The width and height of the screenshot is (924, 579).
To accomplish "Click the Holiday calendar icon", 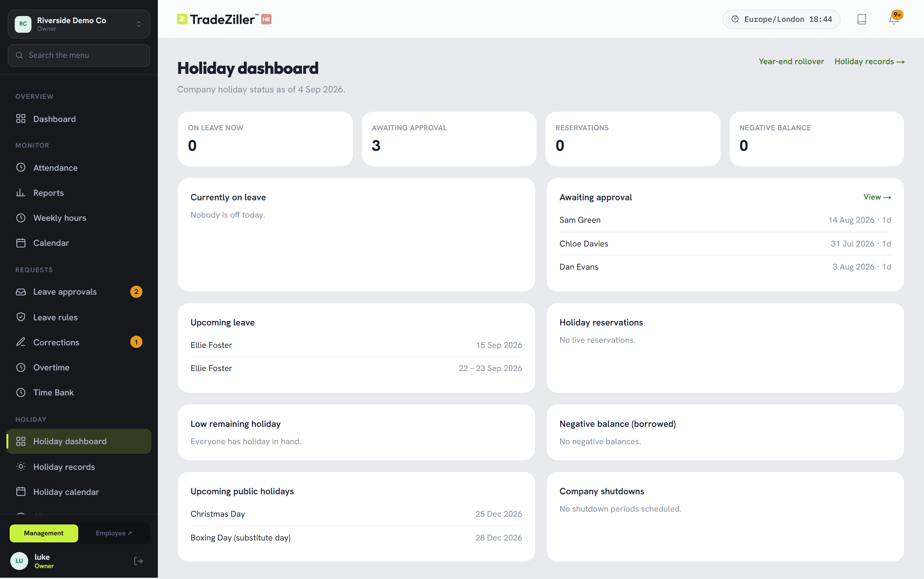I will pyautogui.click(x=21, y=492).
